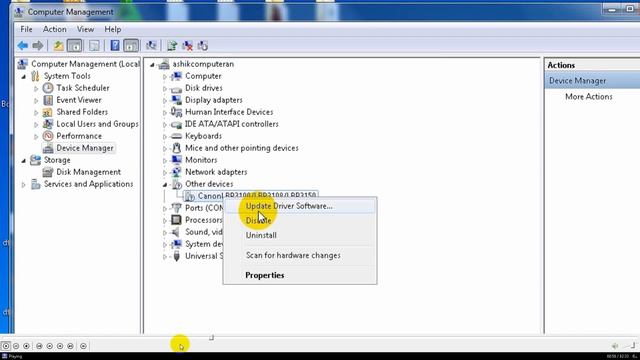Click the Forward arrow toolbar icon
This screenshot has width=640, height=360.
[38, 45]
